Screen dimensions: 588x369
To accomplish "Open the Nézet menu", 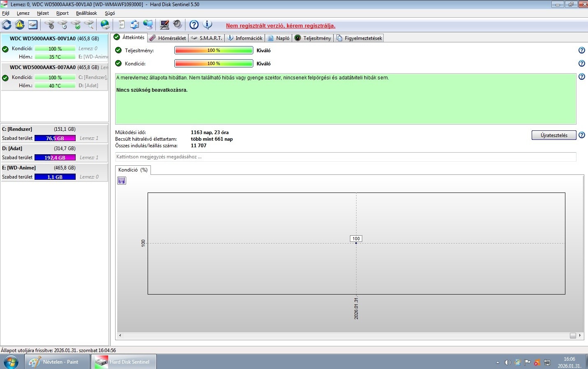I will 43,13.
